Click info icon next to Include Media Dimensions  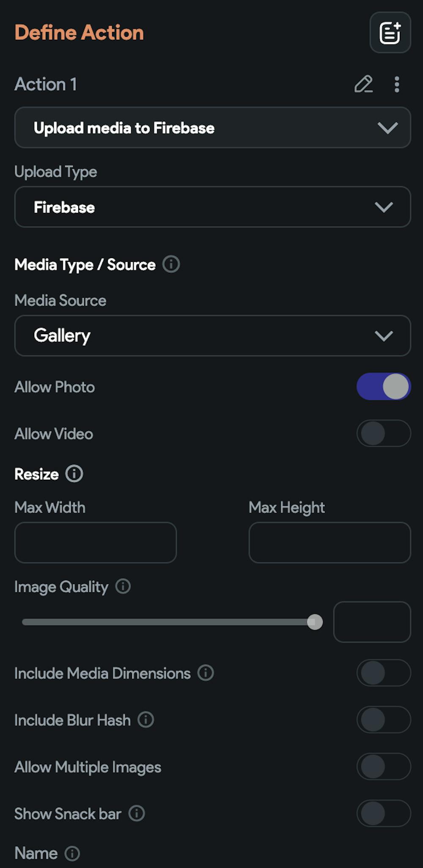pyautogui.click(x=206, y=673)
